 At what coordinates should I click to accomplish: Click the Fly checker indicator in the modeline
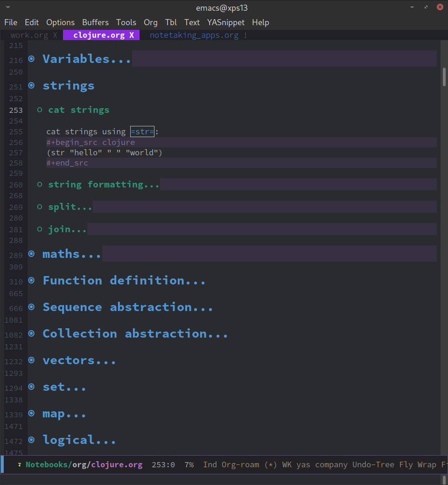pyautogui.click(x=406, y=464)
